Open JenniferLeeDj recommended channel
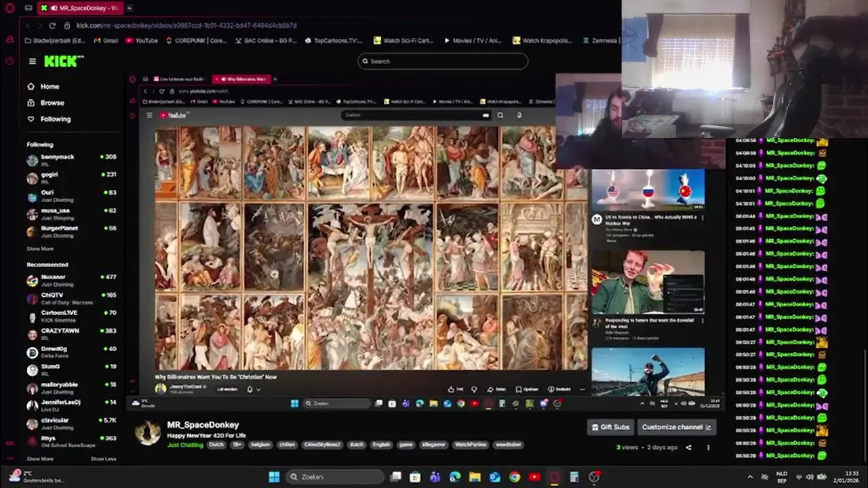The image size is (868, 488). point(71,405)
